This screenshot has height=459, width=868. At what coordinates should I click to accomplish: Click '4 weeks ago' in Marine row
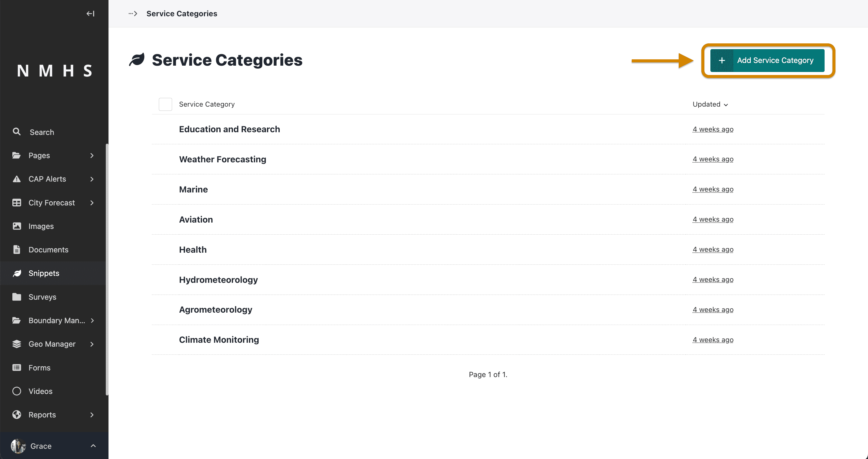click(x=713, y=189)
